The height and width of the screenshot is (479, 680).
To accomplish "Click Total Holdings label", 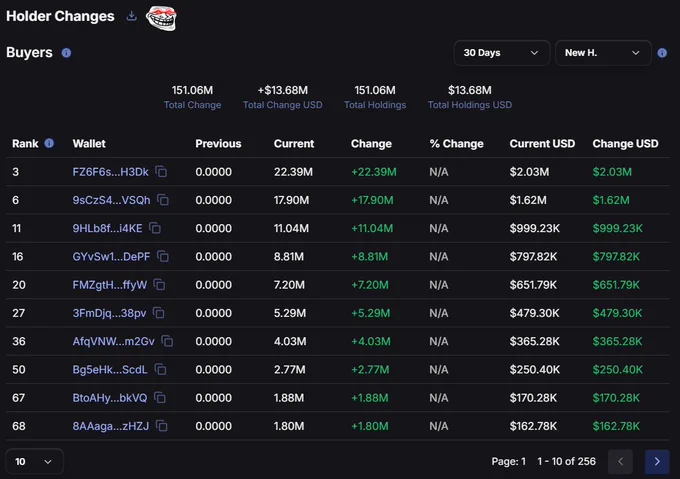I will tap(375, 105).
